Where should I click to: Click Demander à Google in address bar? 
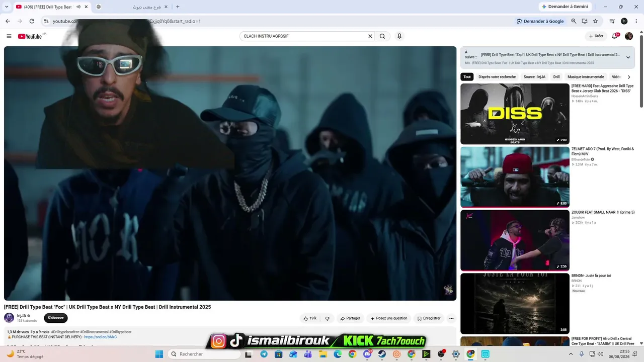(x=540, y=21)
